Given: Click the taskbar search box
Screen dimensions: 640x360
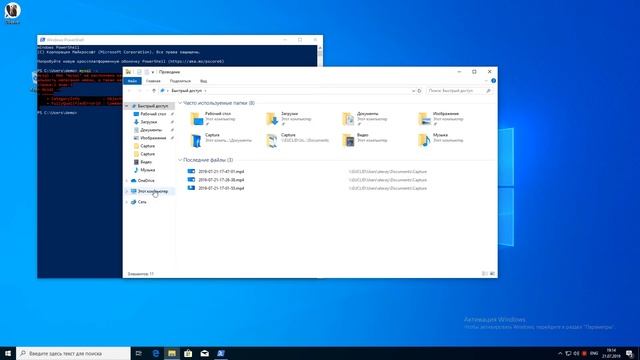Looking at the screenshot, I should [x=73, y=353].
